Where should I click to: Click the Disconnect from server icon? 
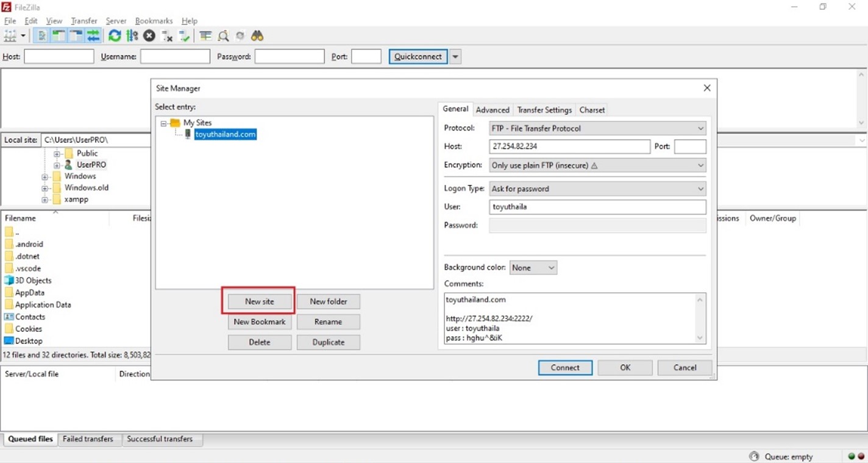[x=167, y=36]
